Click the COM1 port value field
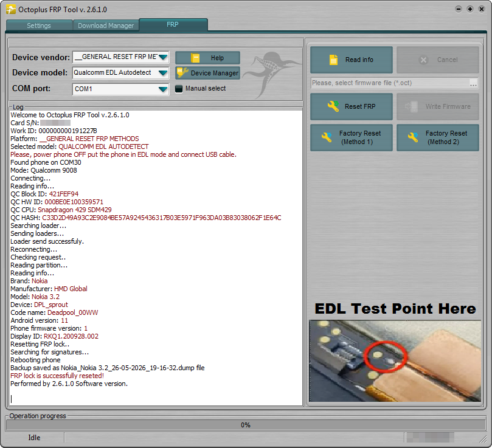Image resolution: width=492 pixels, height=448 pixels. 120,89
